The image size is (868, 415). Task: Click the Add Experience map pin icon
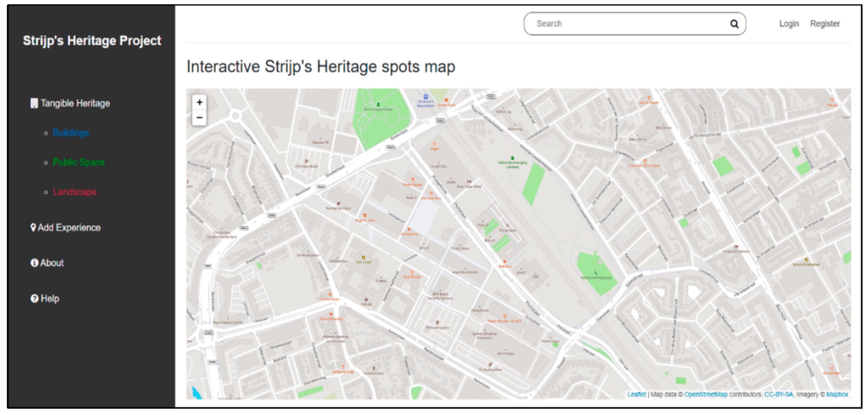(x=33, y=227)
